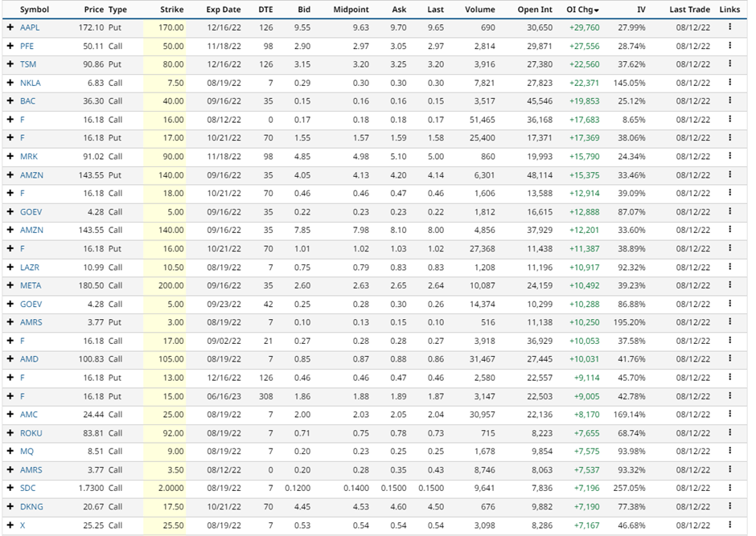Expand the PFE row with plus icon
756x536 pixels.
click(x=10, y=46)
